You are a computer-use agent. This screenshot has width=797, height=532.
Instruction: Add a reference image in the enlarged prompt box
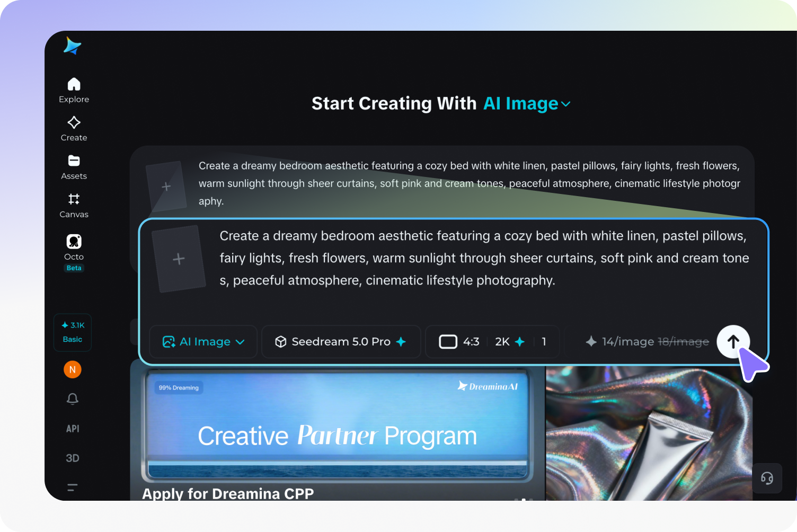point(179,259)
